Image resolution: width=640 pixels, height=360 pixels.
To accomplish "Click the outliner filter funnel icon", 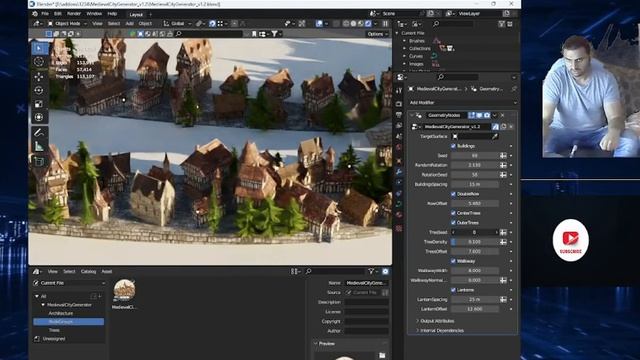I will (502, 24).
